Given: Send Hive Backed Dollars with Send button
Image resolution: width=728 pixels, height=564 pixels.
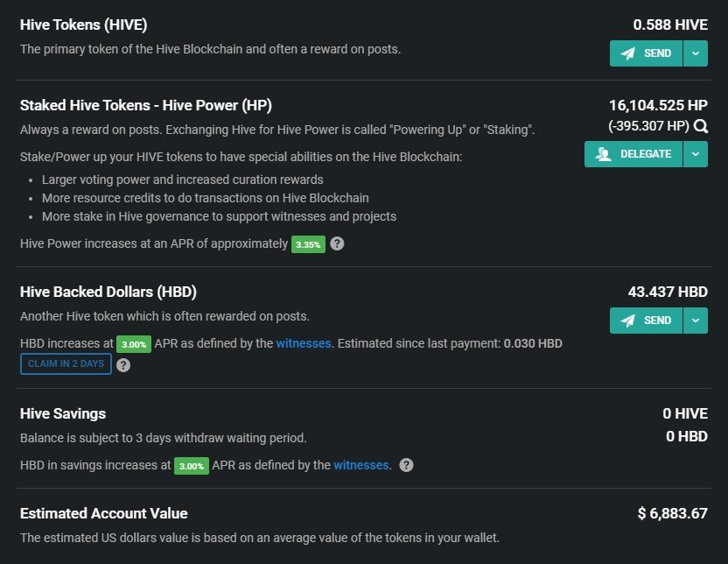Looking at the screenshot, I should [646, 321].
